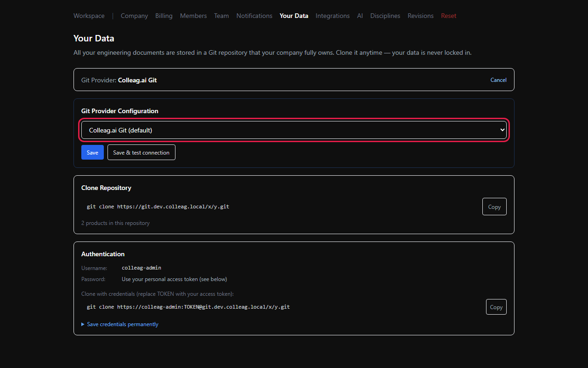Open the Git provider dropdown
Viewport: 588px width, 368px height.
pos(294,130)
